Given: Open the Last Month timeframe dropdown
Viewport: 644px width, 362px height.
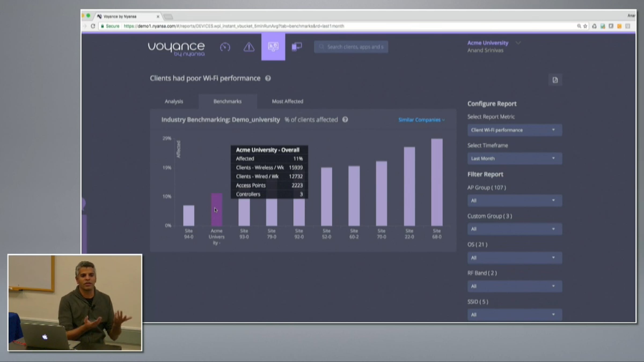Looking at the screenshot, I should click(514, 158).
